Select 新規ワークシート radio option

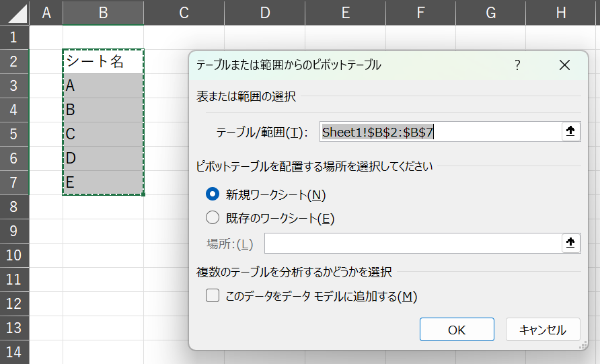[x=213, y=194]
